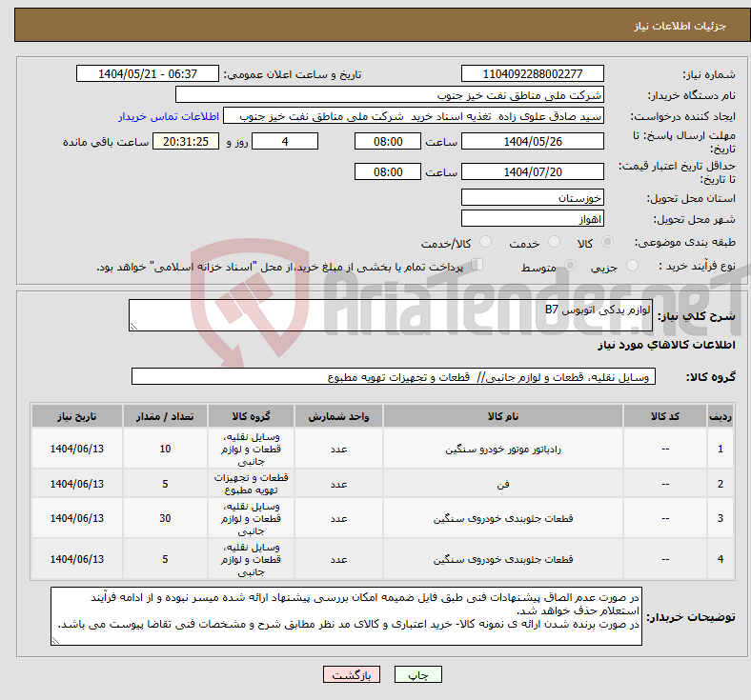Click the resize grip of the buyer notes box
This screenshot has height=700, width=751.
coord(55,640)
